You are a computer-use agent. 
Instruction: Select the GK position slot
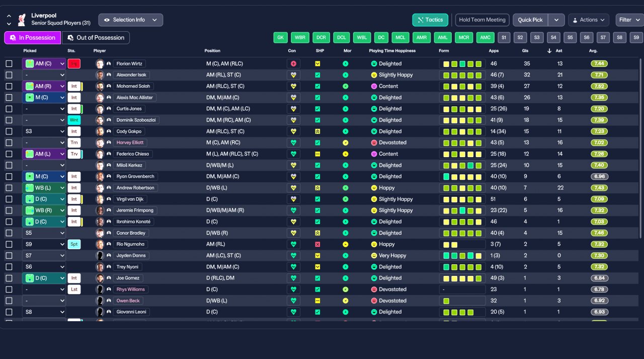(280, 38)
